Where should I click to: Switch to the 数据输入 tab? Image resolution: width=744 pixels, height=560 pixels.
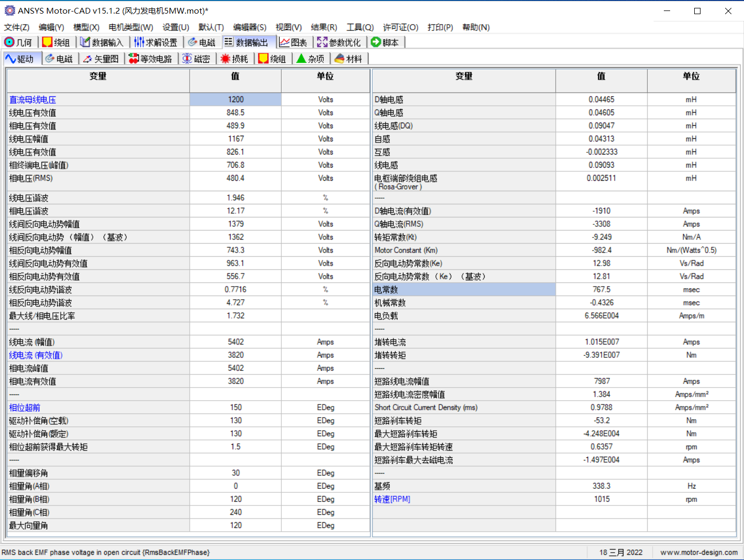pyautogui.click(x=102, y=42)
